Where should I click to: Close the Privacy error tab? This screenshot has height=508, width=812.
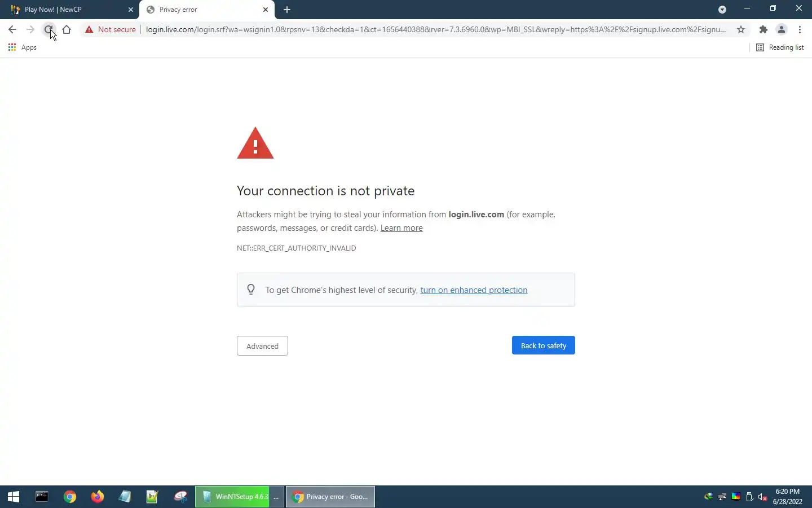click(266, 10)
